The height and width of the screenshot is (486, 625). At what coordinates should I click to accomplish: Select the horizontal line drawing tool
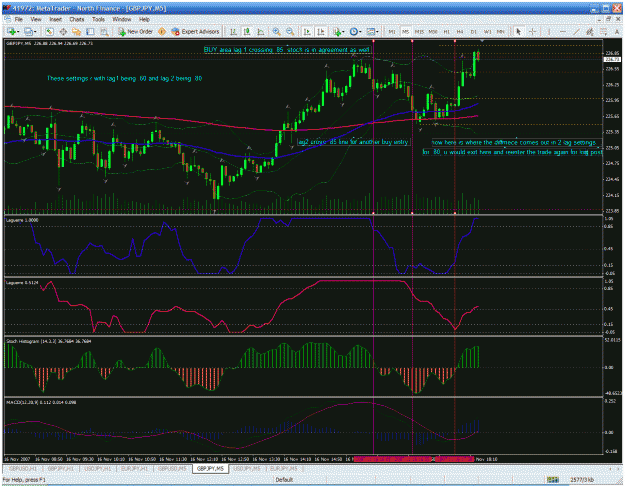[563, 31]
